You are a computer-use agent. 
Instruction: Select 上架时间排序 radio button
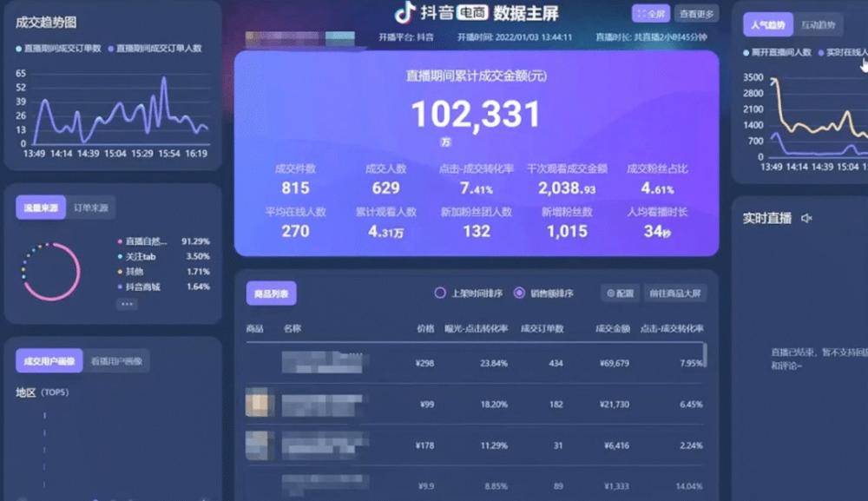(440, 293)
